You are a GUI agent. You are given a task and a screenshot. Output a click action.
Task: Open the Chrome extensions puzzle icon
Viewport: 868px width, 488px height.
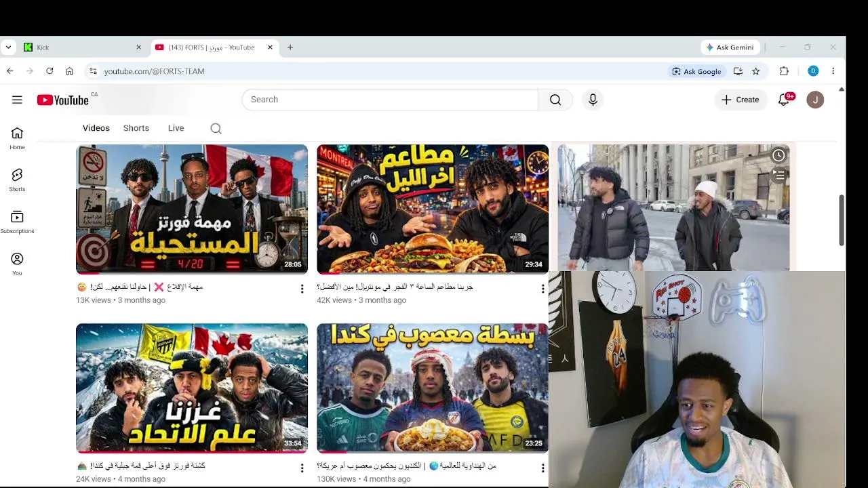point(784,71)
